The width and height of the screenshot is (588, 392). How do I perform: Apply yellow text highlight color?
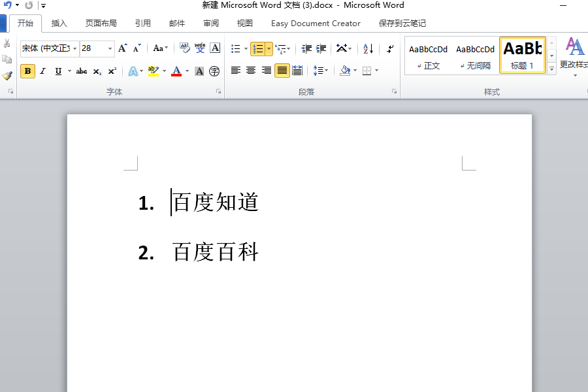coord(154,71)
